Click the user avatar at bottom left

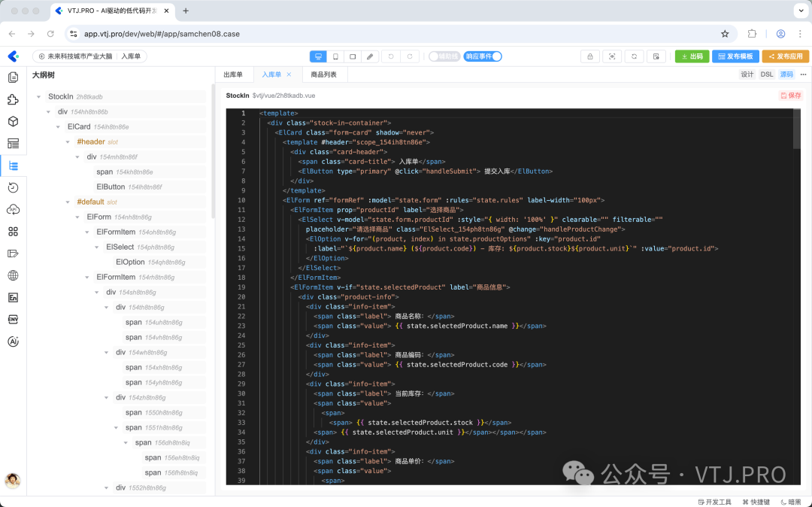pos(13,481)
